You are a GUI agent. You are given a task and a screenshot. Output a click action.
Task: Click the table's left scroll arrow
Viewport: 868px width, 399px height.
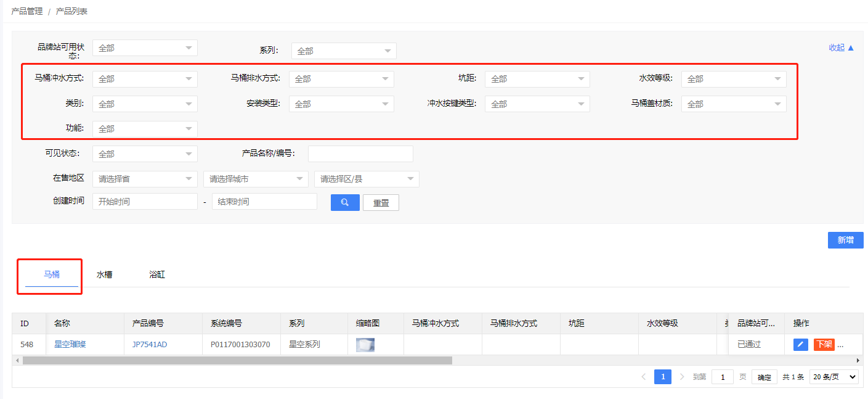[x=17, y=360]
